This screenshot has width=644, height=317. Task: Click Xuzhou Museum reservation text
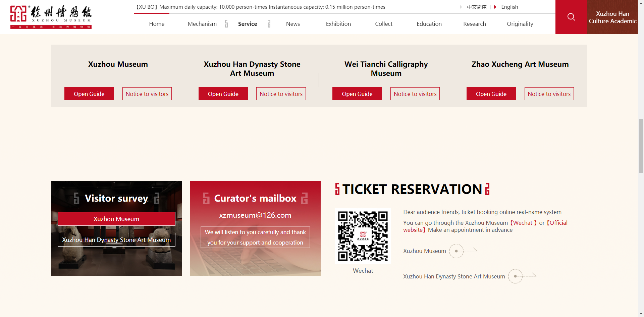[x=425, y=251]
